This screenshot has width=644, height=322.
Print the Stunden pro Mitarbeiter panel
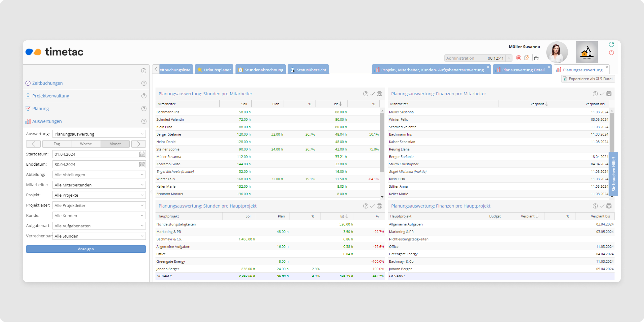tap(379, 94)
